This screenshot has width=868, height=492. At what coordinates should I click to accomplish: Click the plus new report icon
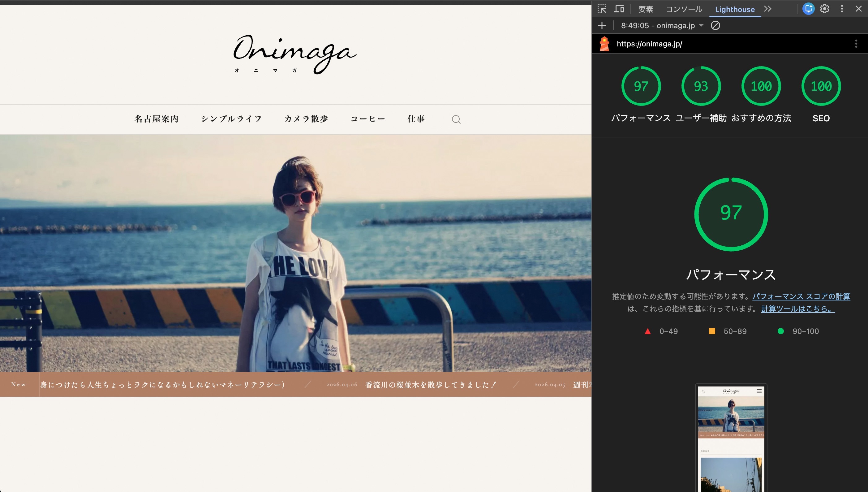point(602,26)
